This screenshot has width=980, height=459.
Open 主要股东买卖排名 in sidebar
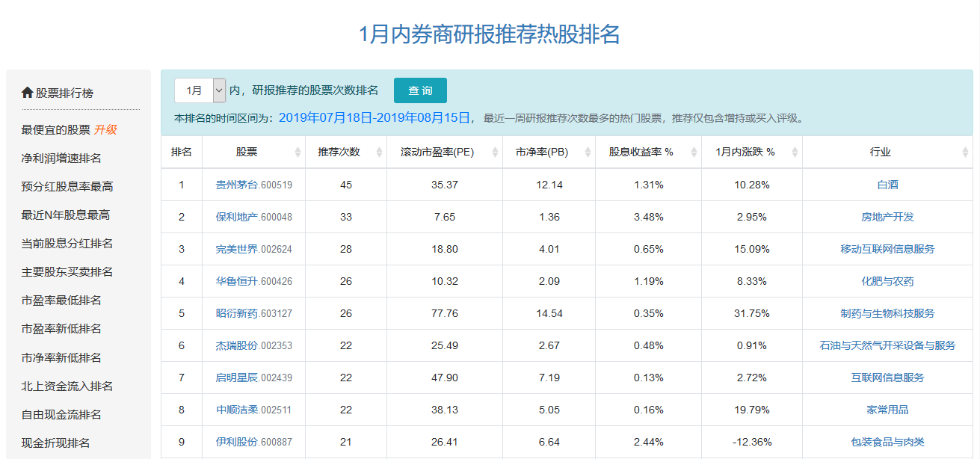67,272
